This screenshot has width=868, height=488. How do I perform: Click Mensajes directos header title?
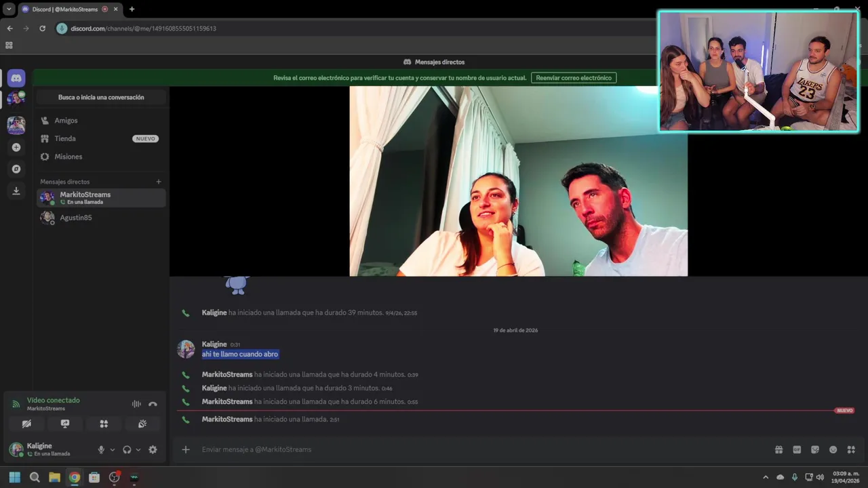pos(439,62)
